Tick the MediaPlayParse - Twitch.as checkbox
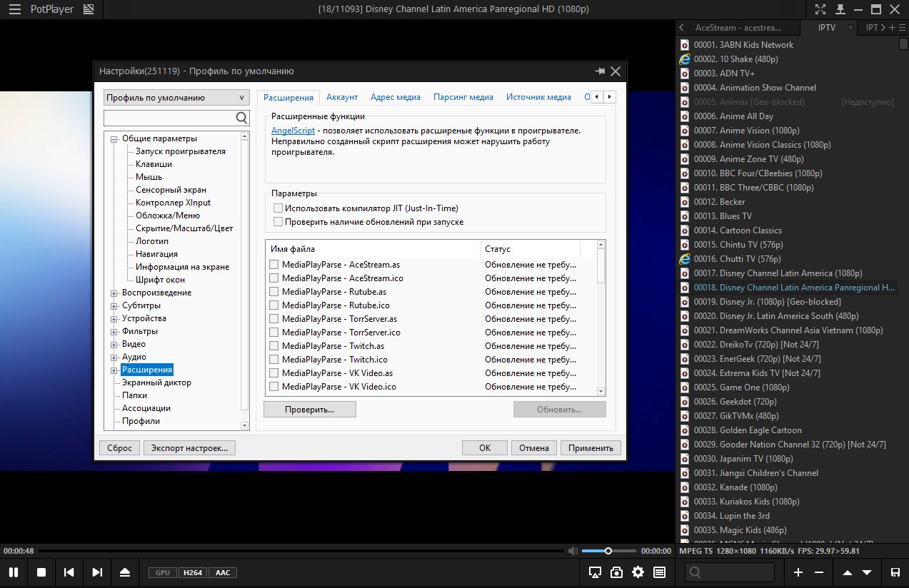 point(273,346)
